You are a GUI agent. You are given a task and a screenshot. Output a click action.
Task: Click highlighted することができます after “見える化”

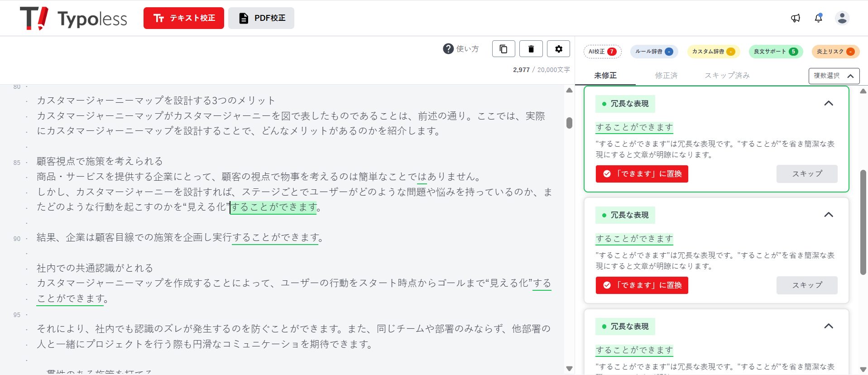click(x=273, y=207)
